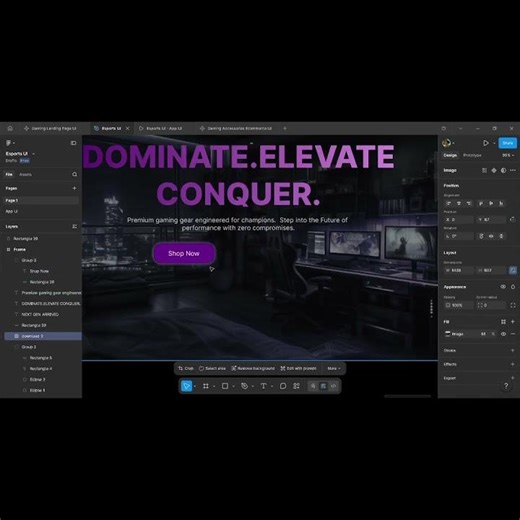Align bottom icon in Position section
Viewport: 520px width, 520px height.
click(x=501, y=203)
